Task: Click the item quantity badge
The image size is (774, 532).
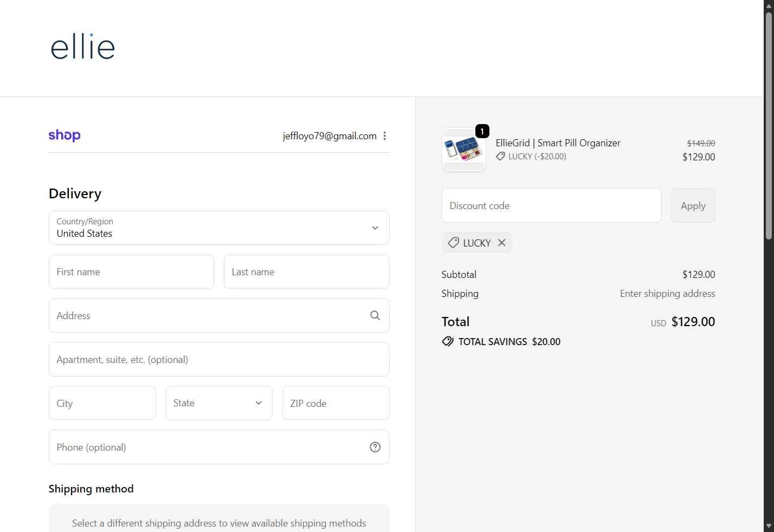Action: pos(482,131)
